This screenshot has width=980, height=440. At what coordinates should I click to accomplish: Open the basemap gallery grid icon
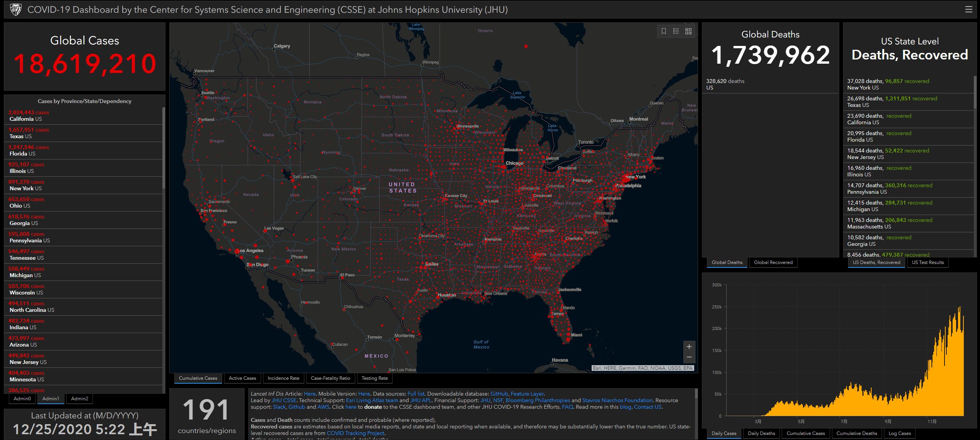coord(688,31)
